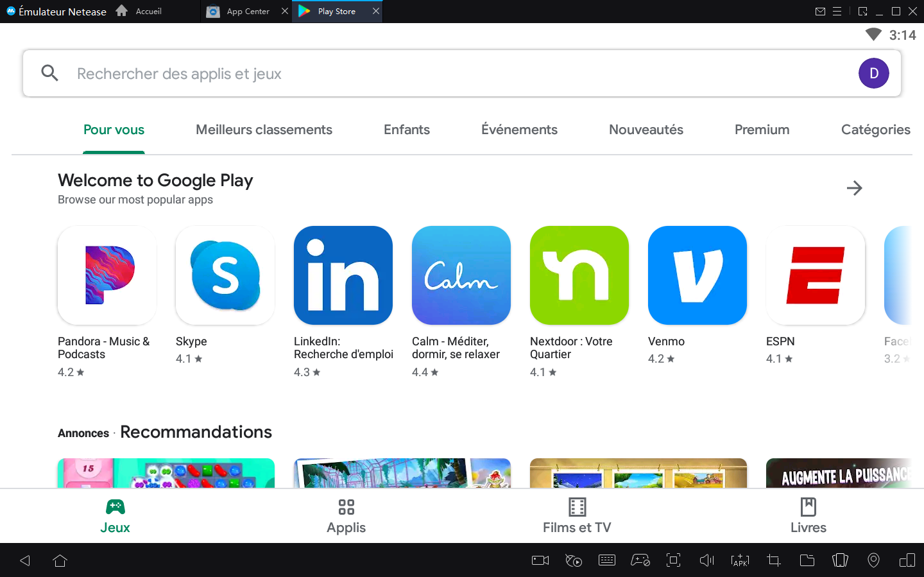Open the location pin icon

coord(873,560)
